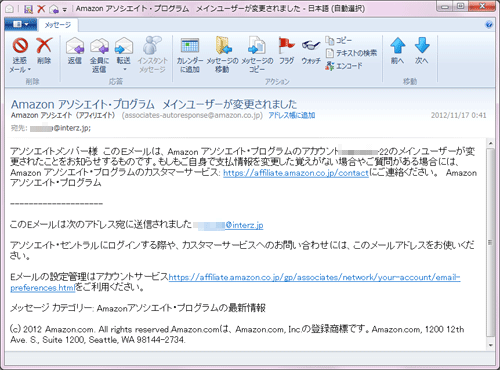Click the date text 2012/11/17 0:41
This screenshot has width=500, height=370.
(x=459, y=115)
